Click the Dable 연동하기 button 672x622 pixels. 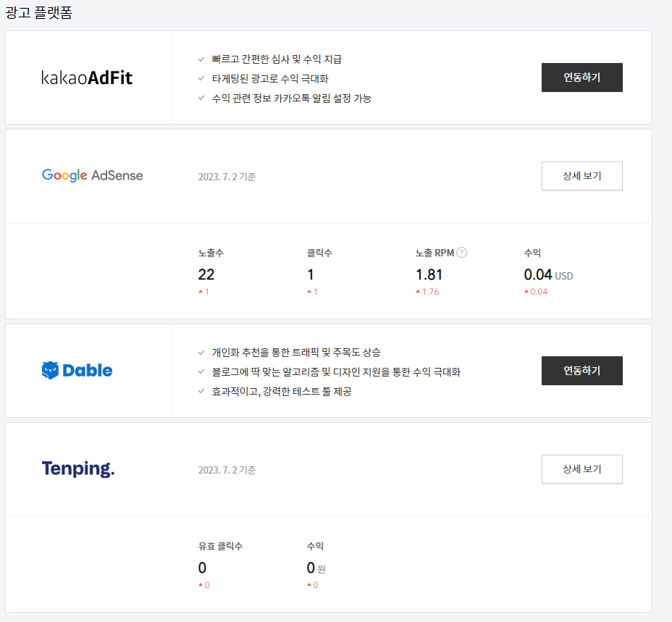[x=581, y=371]
